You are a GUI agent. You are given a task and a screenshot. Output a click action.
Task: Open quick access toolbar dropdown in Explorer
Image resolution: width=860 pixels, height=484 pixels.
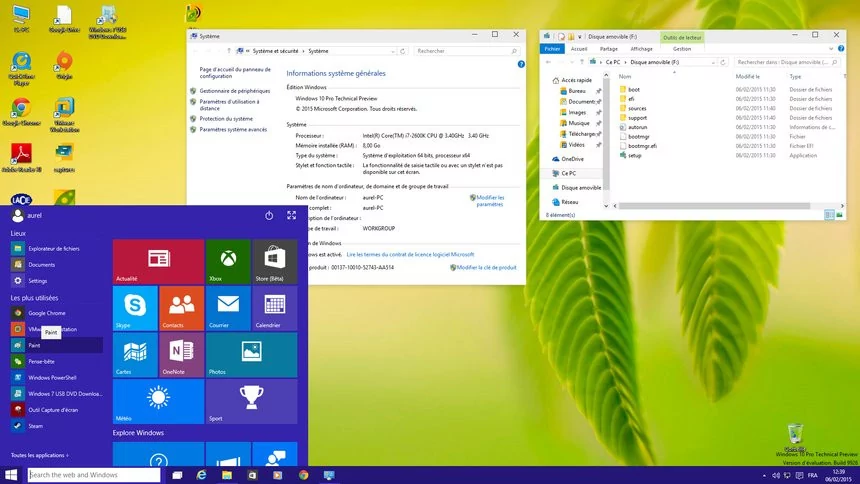[x=579, y=37]
